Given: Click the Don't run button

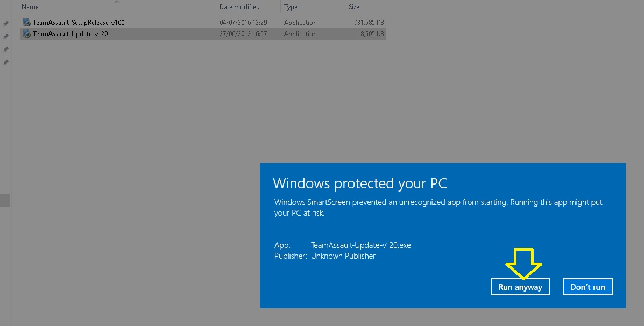Looking at the screenshot, I should (x=588, y=287).
